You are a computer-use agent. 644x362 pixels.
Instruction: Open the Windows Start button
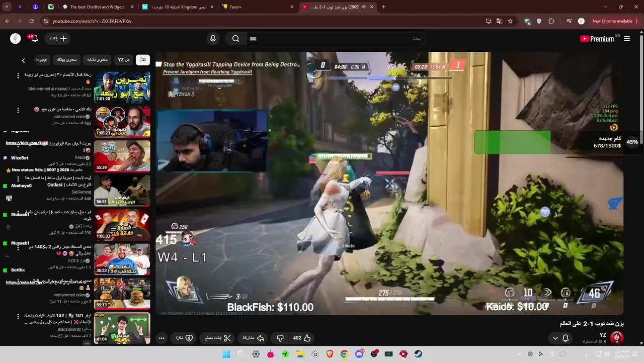pyautogui.click(x=226, y=354)
